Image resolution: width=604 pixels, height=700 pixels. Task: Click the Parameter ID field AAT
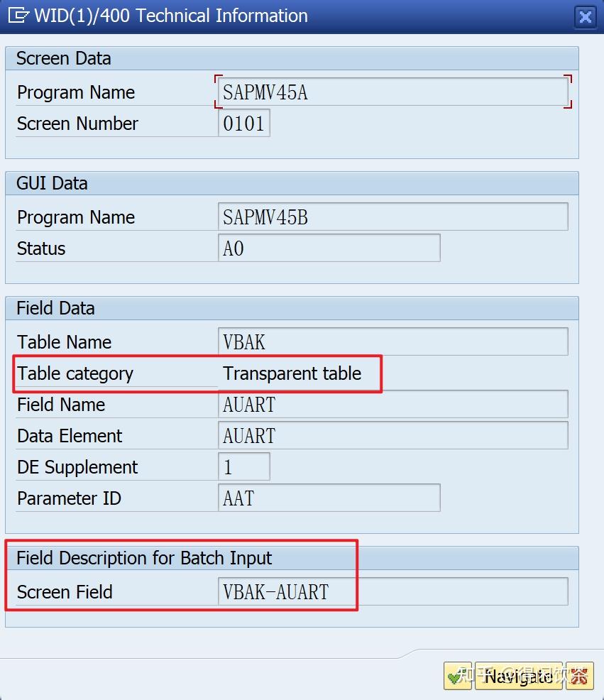[329, 498]
